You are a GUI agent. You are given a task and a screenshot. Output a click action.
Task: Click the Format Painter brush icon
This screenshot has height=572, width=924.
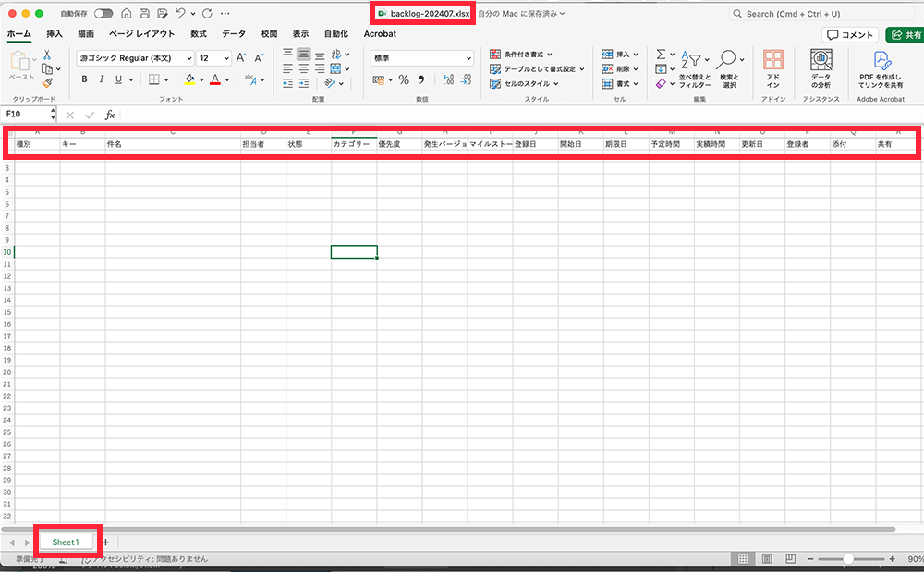click(x=47, y=83)
